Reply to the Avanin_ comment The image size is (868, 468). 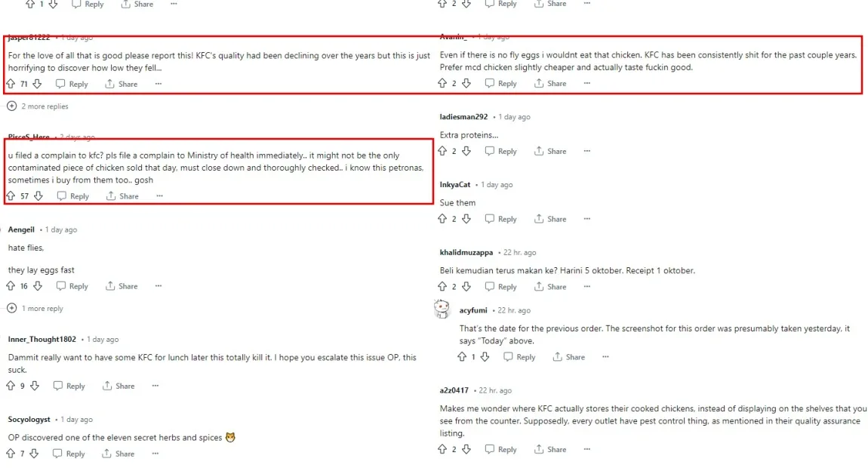pos(500,84)
